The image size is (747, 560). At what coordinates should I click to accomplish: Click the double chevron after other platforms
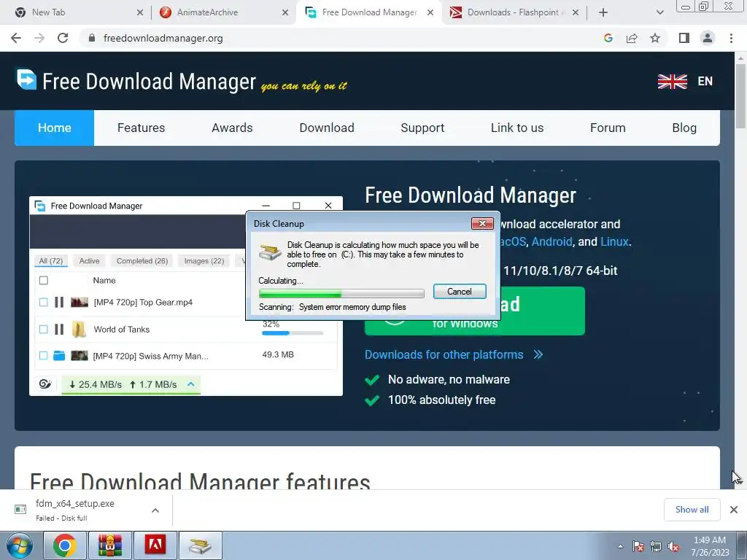[x=538, y=354]
